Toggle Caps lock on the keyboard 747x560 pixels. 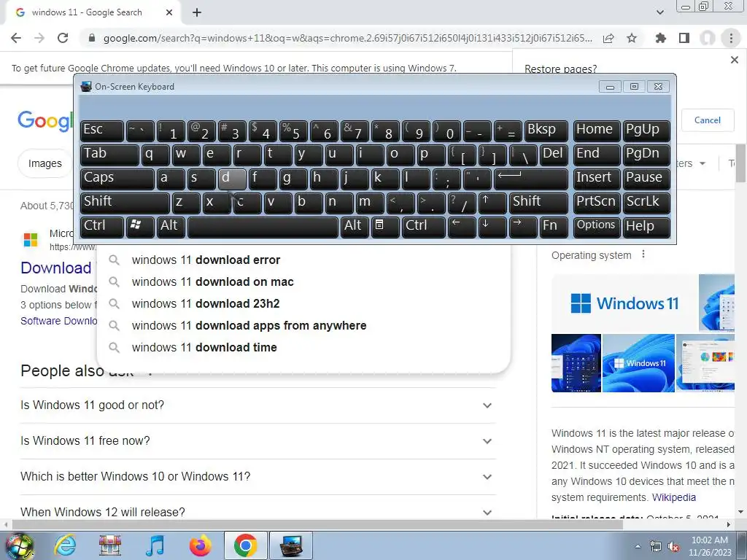(x=117, y=179)
